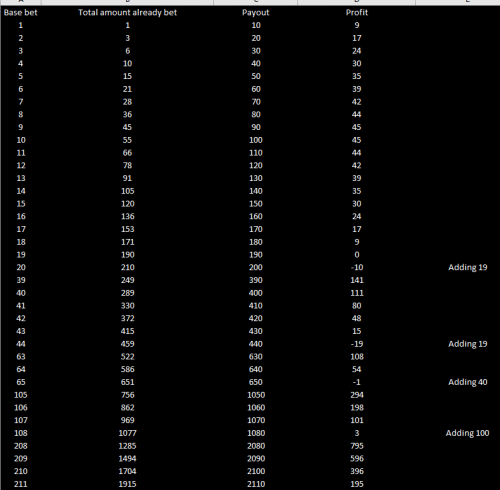Click the profit cell showing -19
This screenshot has width=500, height=490.
357,344
